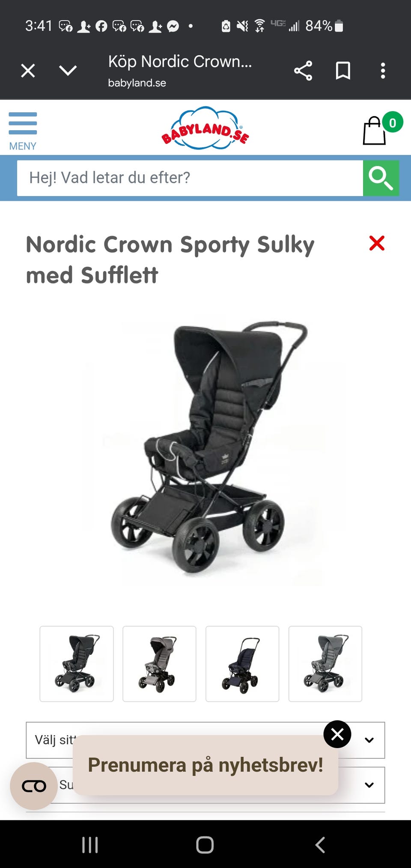
Task: Select the grey-brown stroller thumbnail
Action: click(x=159, y=664)
